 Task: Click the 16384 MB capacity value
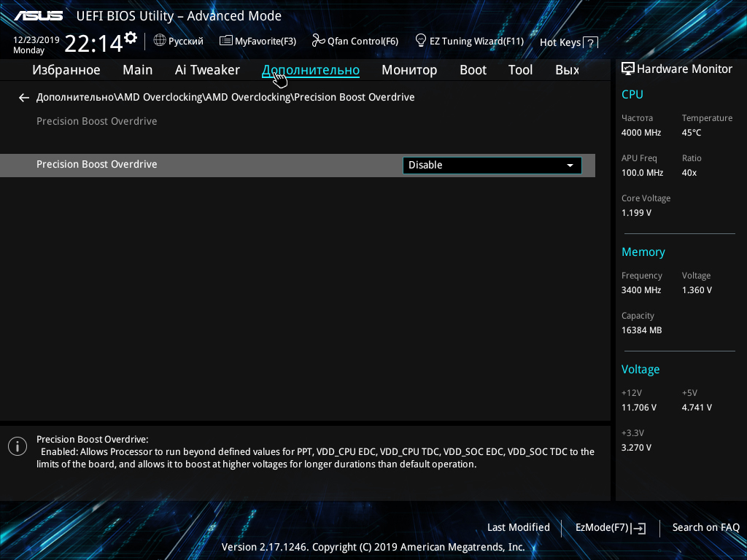[642, 330]
